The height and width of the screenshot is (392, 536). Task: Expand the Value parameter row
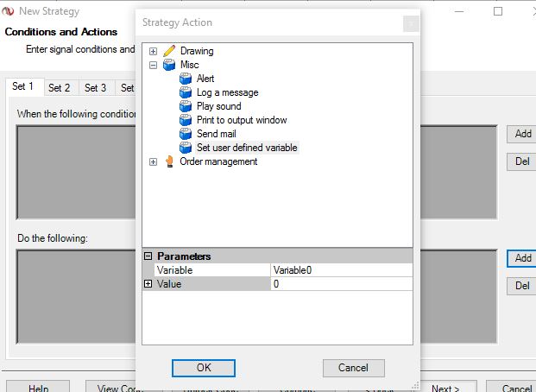[x=148, y=284]
